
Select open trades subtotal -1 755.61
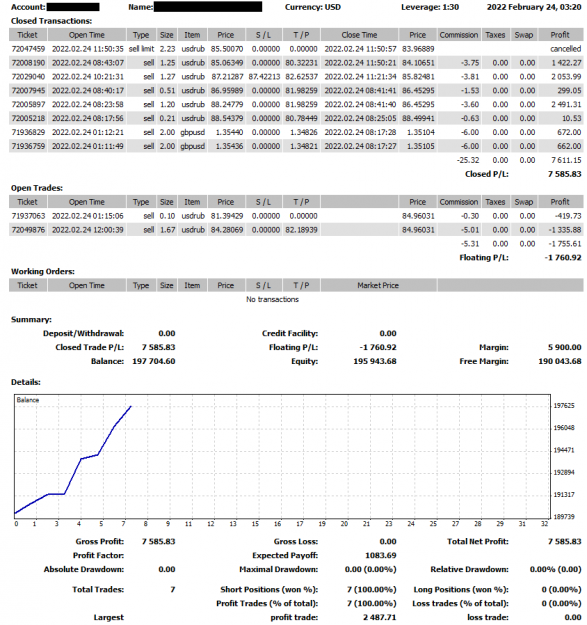pos(565,244)
